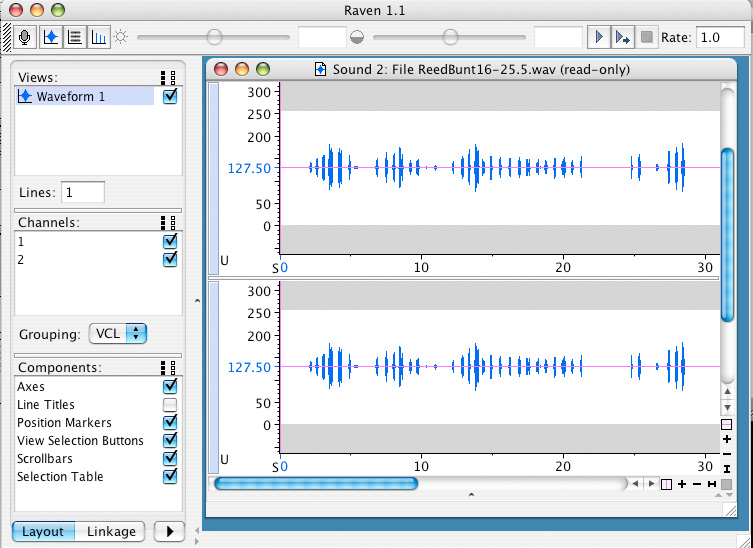Click the Rate input field
The height and width of the screenshot is (548, 753).
point(720,37)
